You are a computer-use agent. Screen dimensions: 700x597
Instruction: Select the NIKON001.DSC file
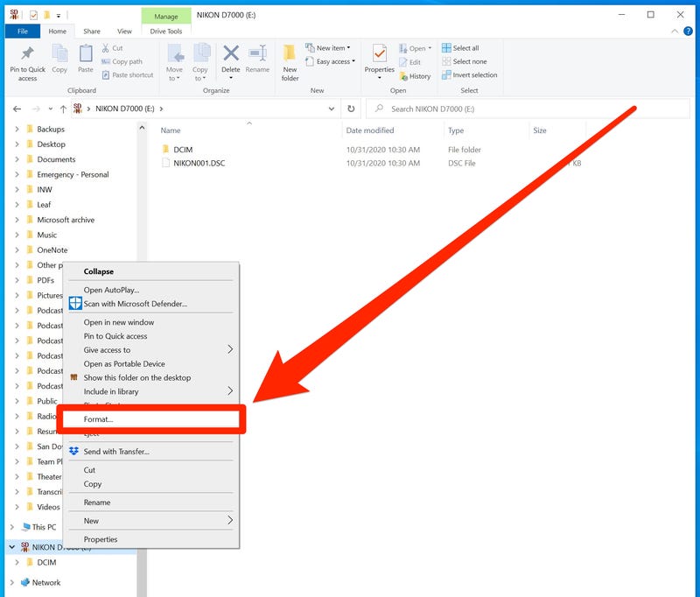pyautogui.click(x=193, y=163)
